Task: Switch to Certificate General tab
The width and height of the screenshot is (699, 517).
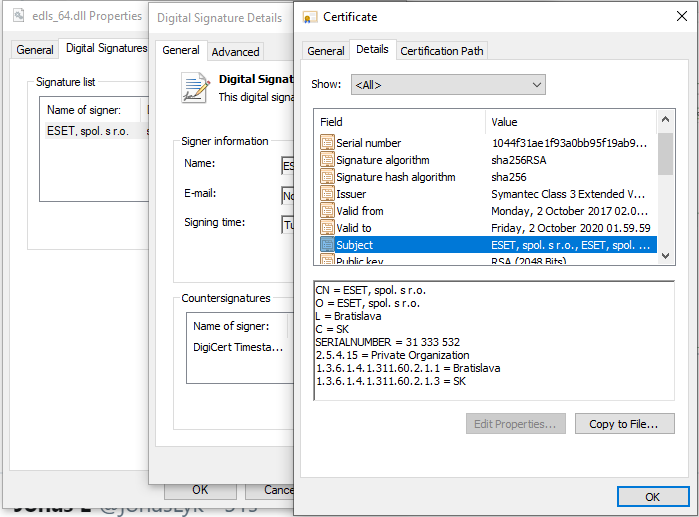Action: [326, 51]
